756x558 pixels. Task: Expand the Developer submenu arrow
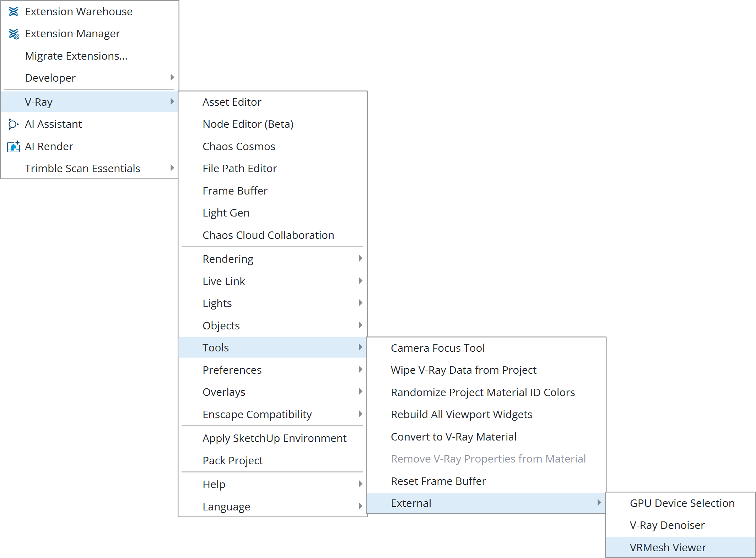[172, 77]
